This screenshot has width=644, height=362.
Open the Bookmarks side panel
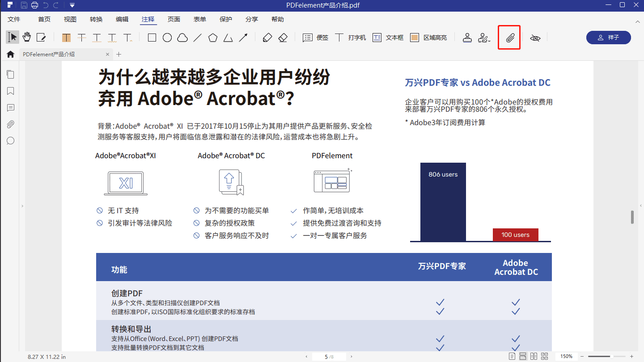(x=10, y=91)
